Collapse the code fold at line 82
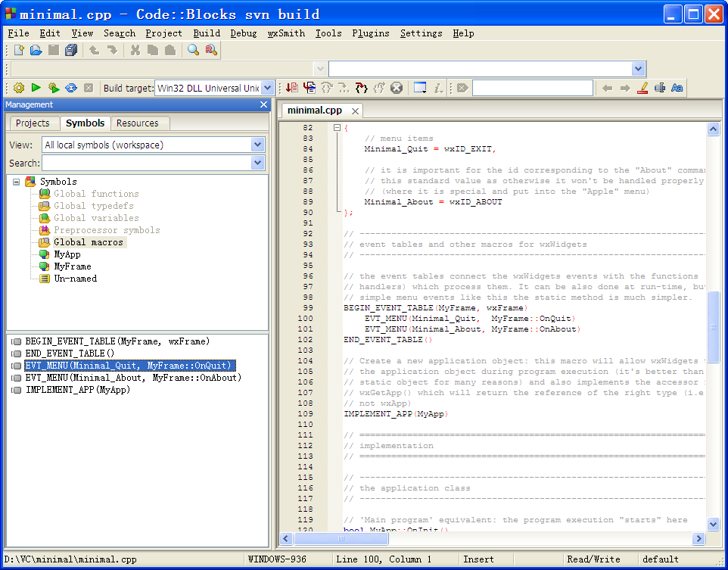 point(337,127)
